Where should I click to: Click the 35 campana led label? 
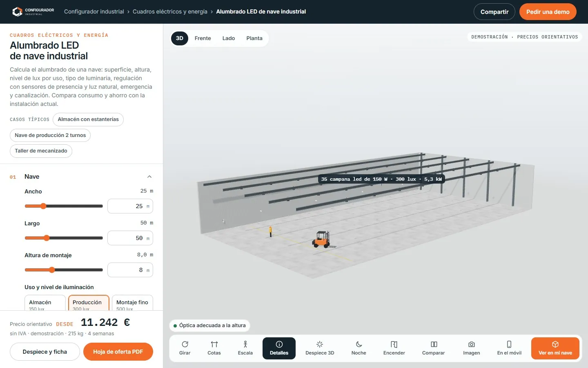tap(381, 179)
